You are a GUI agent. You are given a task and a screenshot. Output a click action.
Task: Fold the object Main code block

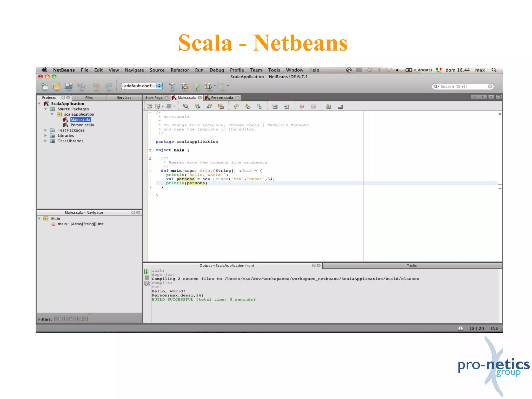150,150
